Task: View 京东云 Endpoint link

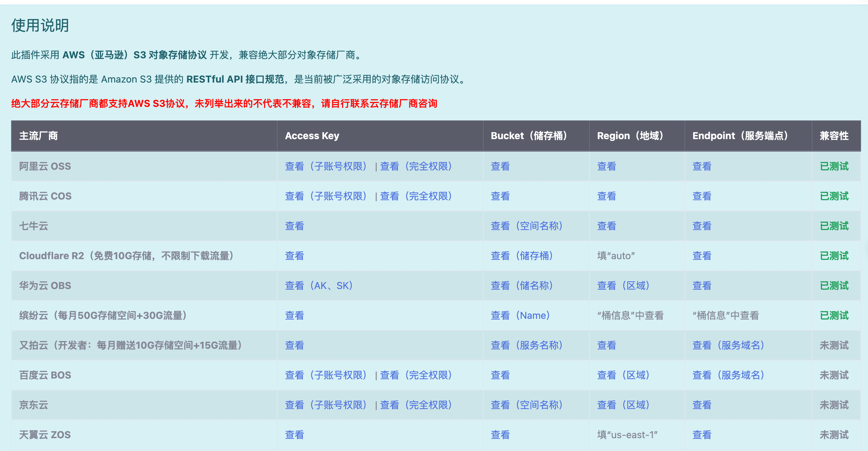Action: [702, 405]
